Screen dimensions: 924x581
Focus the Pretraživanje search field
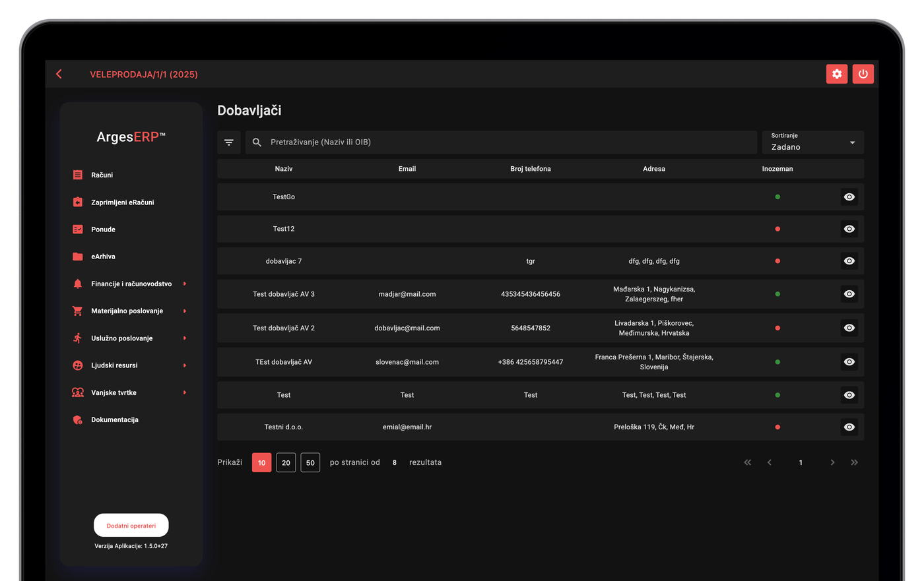[501, 142]
